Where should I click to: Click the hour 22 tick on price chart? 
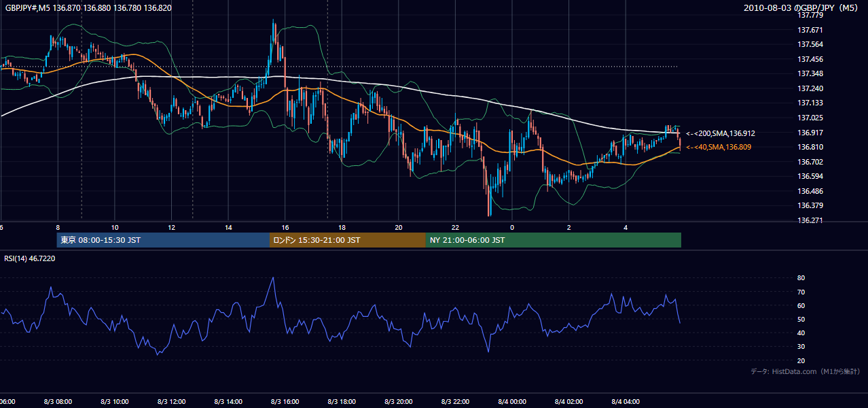point(455,227)
